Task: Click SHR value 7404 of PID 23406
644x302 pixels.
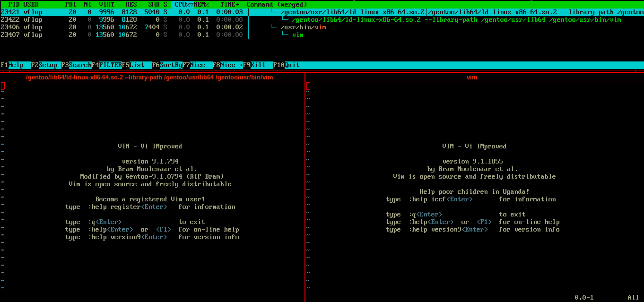Action: click(152, 27)
